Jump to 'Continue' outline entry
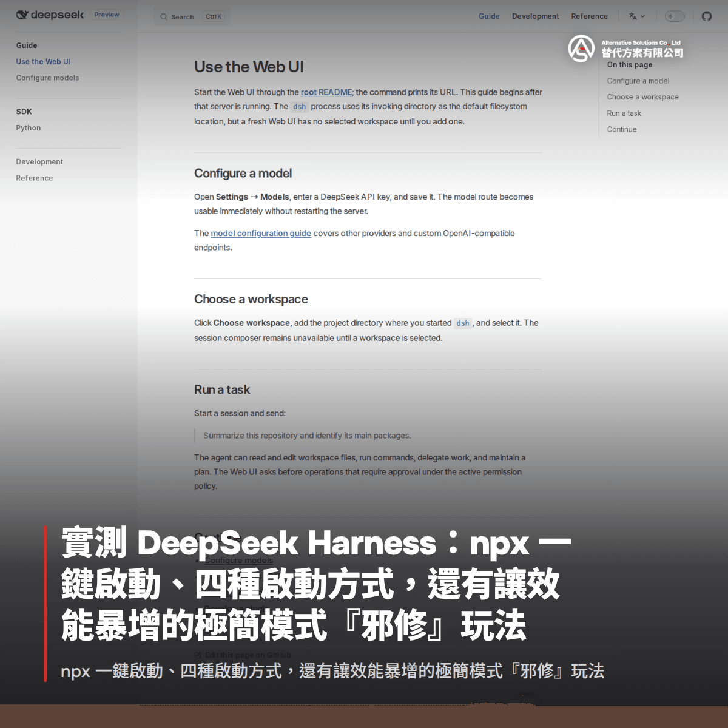This screenshot has height=728, width=728. [622, 130]
